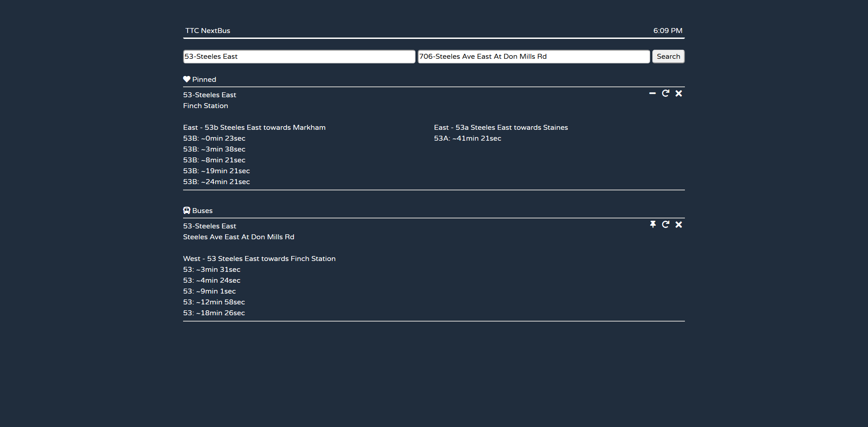Click prediction '53: ~18min 26sec'
The image size is (868, 427).
[214, 313]
